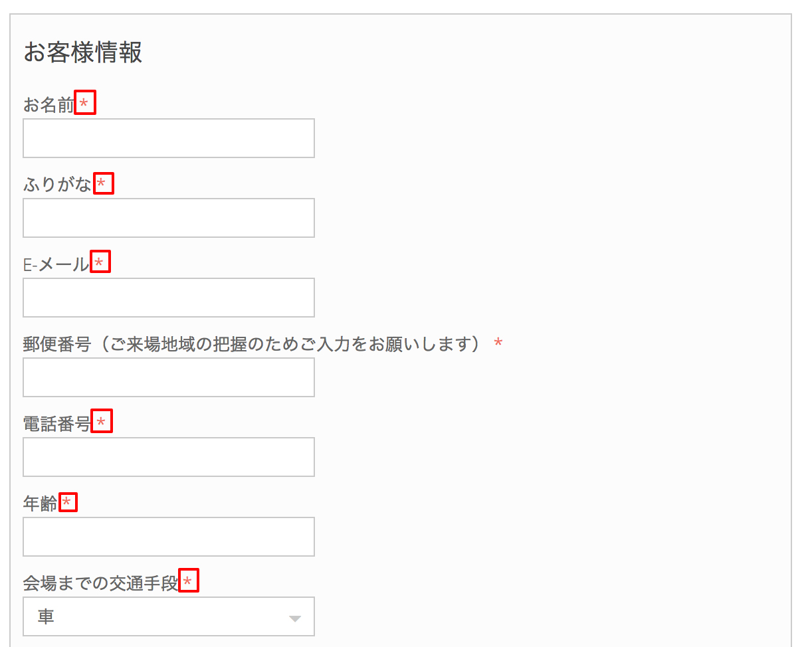Focus the 年齢 text field
The width and height of the screenshot is (812, 647).
pos(169,537)
